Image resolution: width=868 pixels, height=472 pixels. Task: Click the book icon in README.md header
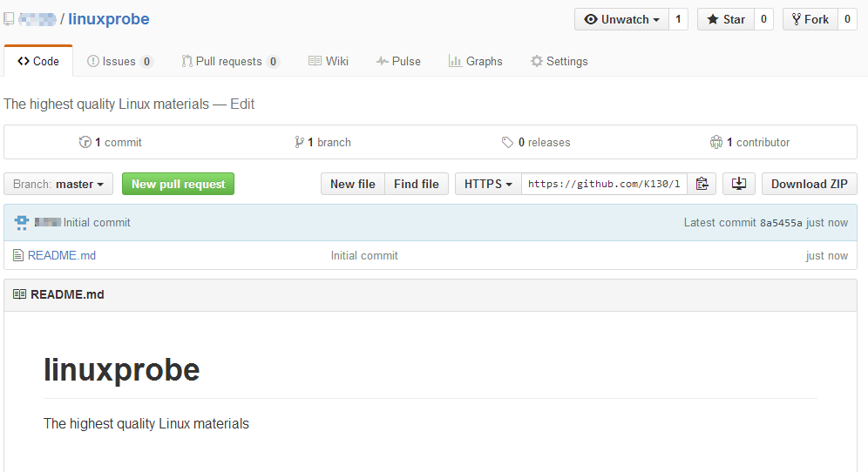[x=19, y=294]
